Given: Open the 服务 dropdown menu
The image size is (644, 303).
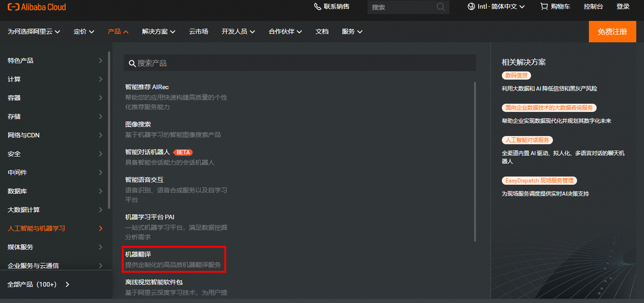Looking at the screenshot, I should [353, 31].
